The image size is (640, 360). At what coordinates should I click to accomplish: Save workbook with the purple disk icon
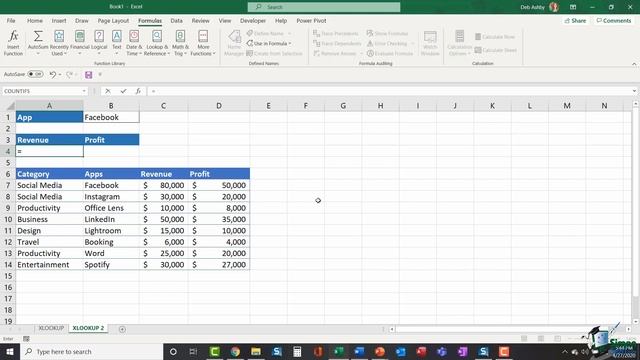pyautogui.click(x=89, y=75)
